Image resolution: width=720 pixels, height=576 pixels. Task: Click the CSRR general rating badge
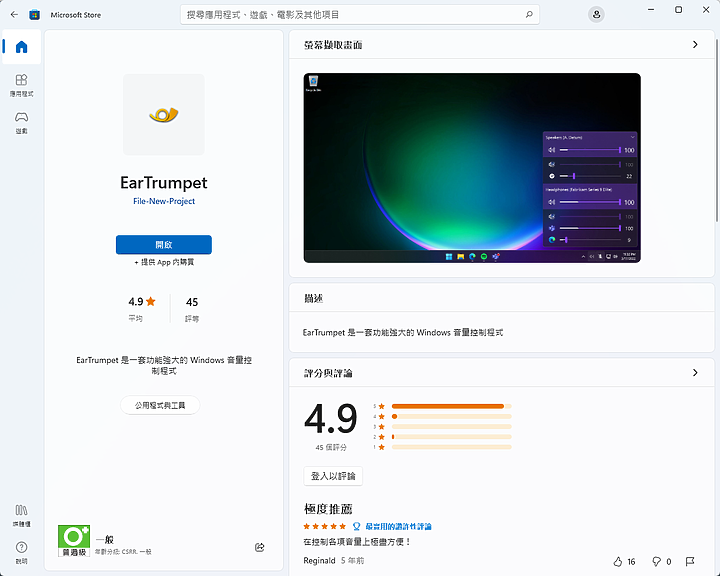[74, 541]
